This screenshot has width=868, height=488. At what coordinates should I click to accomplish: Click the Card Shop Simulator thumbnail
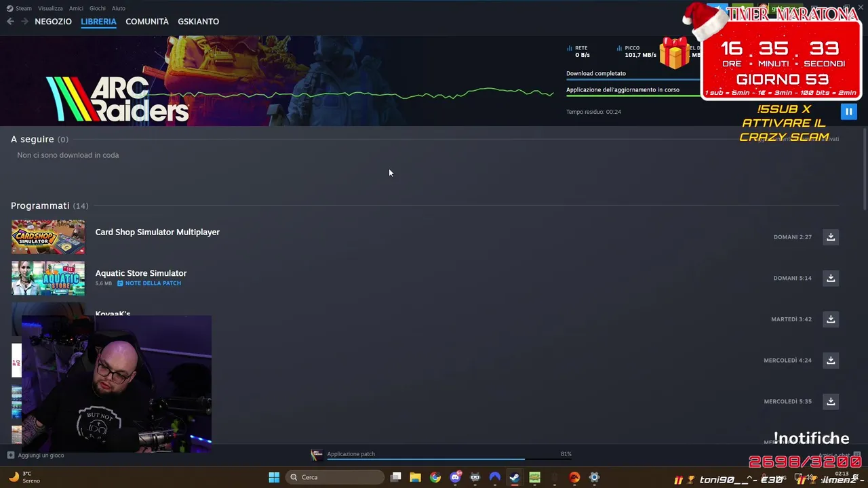click(48, 237)
